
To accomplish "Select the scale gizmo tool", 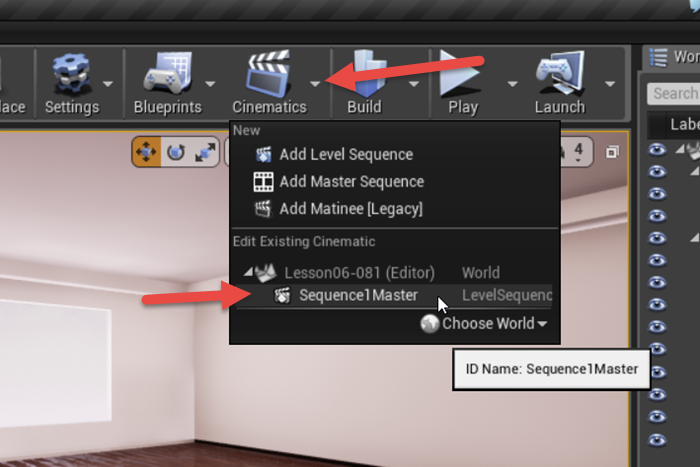I will click(x=205, y=152).
